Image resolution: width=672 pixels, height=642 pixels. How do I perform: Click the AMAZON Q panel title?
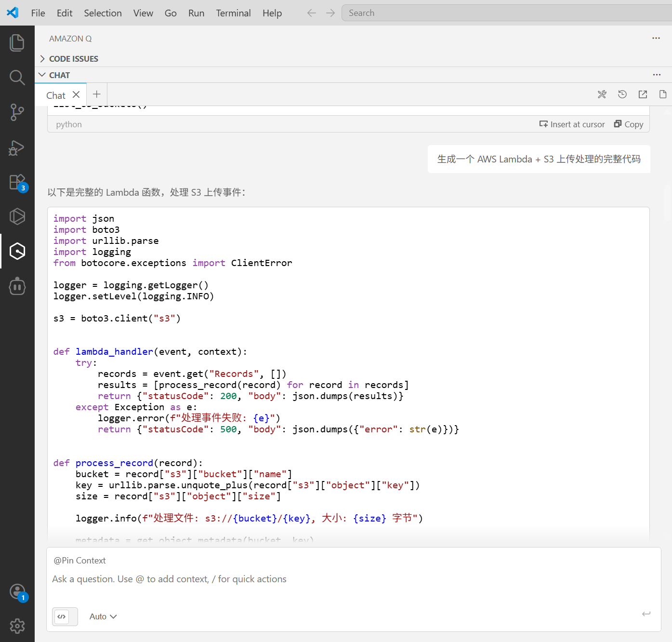click(70, 39)
